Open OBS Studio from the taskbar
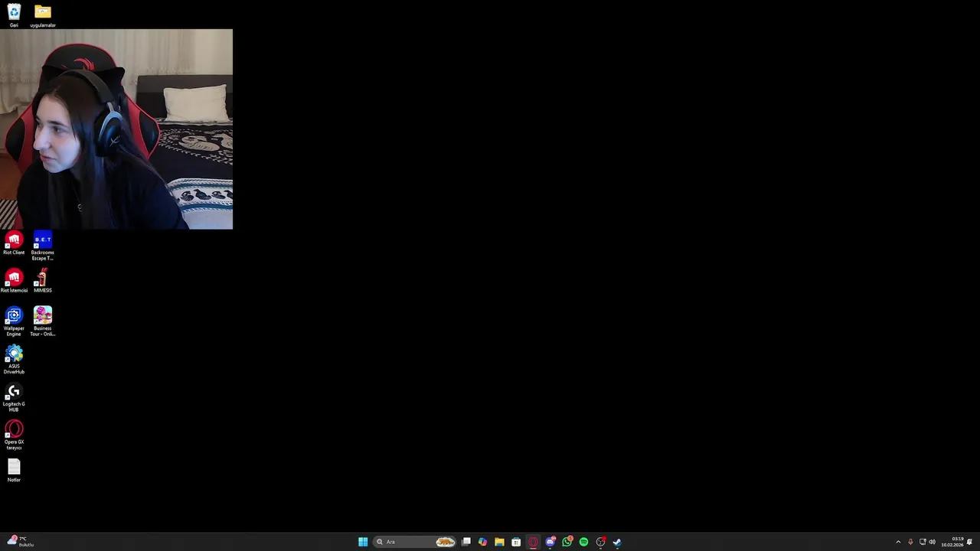The height and width of the screenshot is (551, 980). point(600,542)
